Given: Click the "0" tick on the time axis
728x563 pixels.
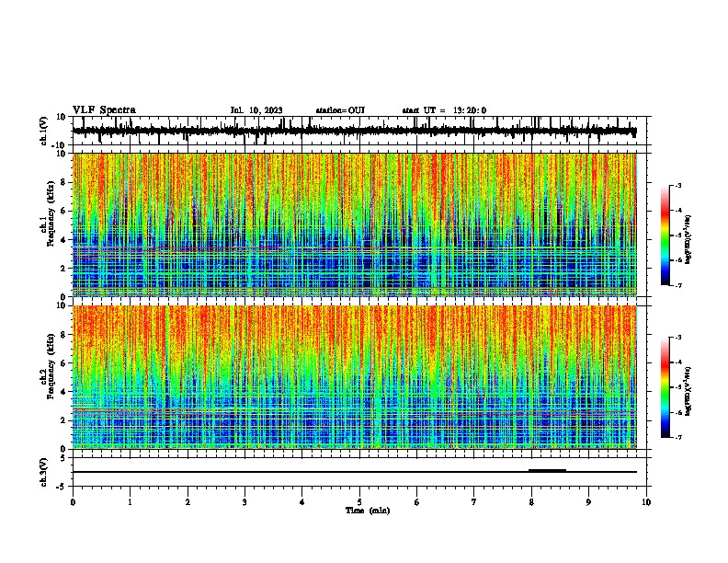Looking at the screenshot, I should (x=73, y=502).
